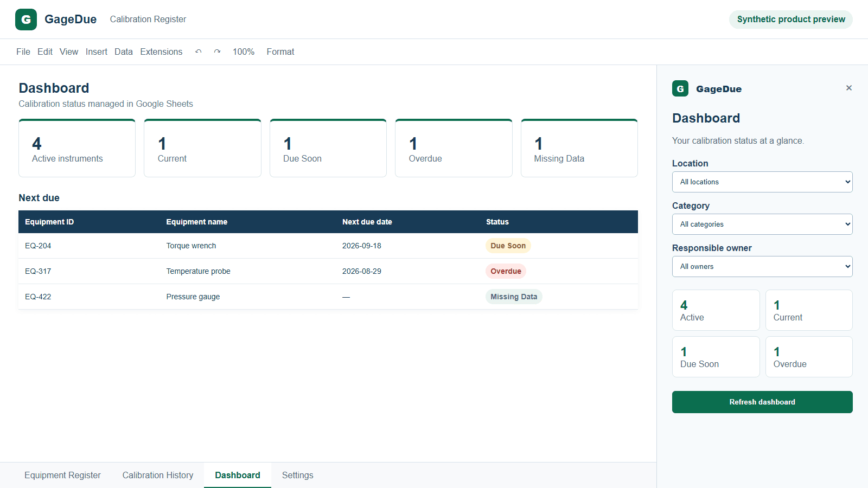Click the Overdue status badge in table

pyautogui.click(x=506, y=271)
